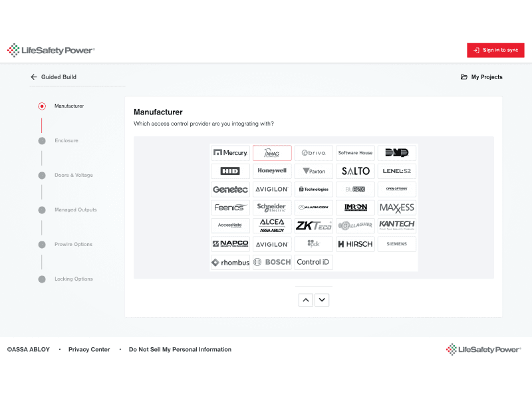Pick the rhombus logo tile
The image size is (532, 399).
230,262
